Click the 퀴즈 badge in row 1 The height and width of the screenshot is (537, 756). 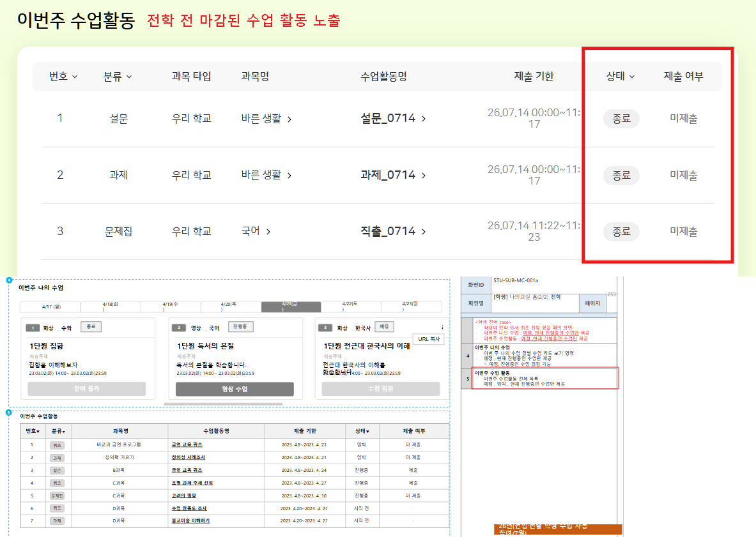pyautogui.click(x=57, y=446)
